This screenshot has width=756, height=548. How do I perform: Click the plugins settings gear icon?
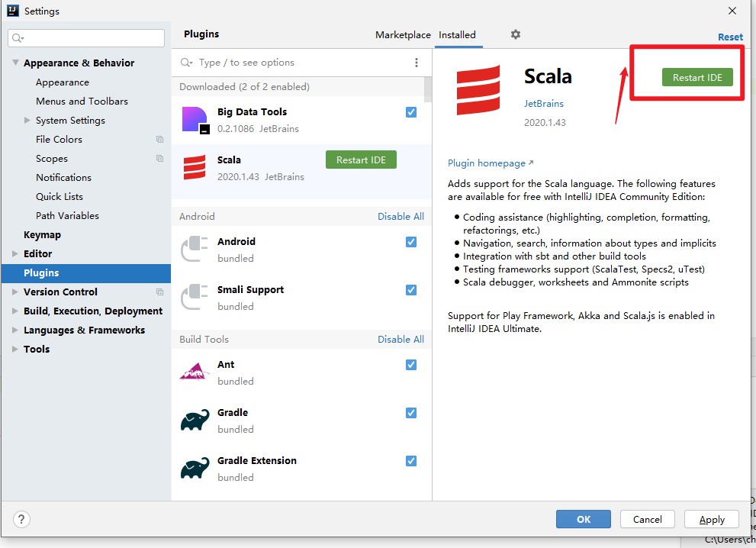pyautogui.click(x=516, y=35)
